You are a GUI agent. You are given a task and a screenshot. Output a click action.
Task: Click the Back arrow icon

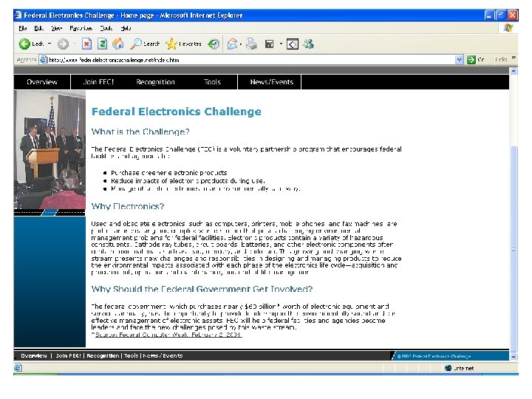point(24,44)
